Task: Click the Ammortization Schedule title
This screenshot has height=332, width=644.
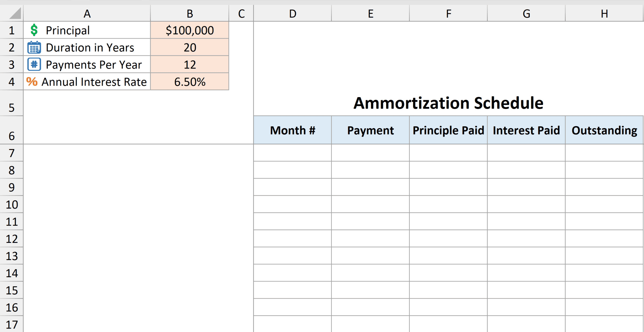Action: coord(448,103)
